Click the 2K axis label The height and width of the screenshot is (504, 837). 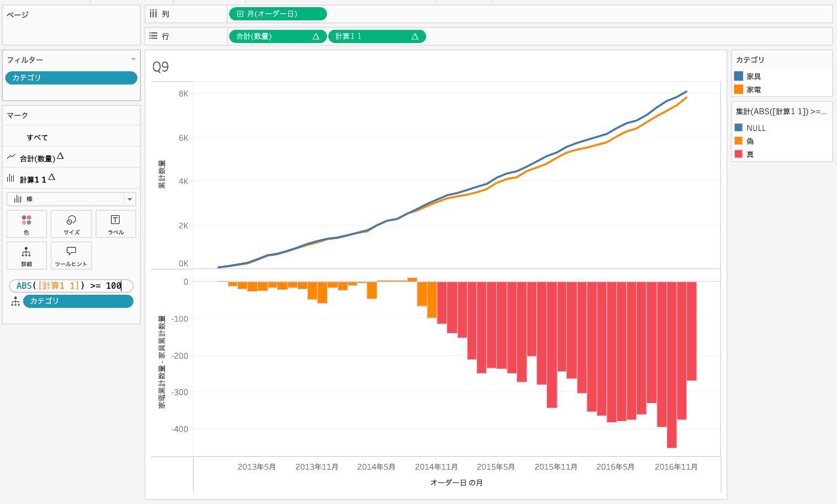point(183,225)
